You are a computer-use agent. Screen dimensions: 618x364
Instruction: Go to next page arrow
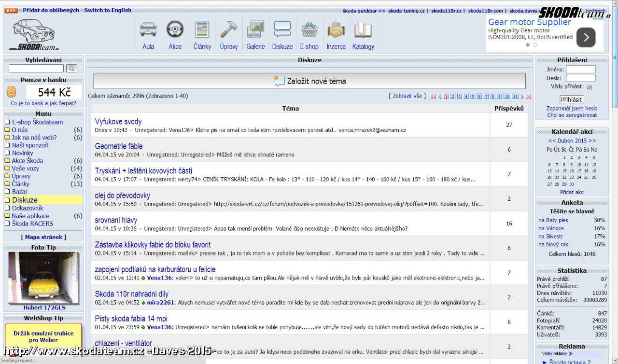click(522, 97)
